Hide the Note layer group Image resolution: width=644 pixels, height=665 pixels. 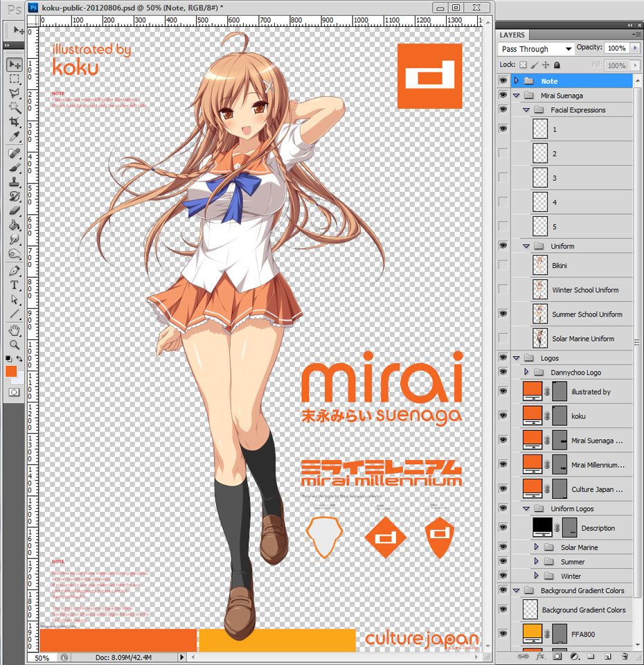(x=503, y=81)
